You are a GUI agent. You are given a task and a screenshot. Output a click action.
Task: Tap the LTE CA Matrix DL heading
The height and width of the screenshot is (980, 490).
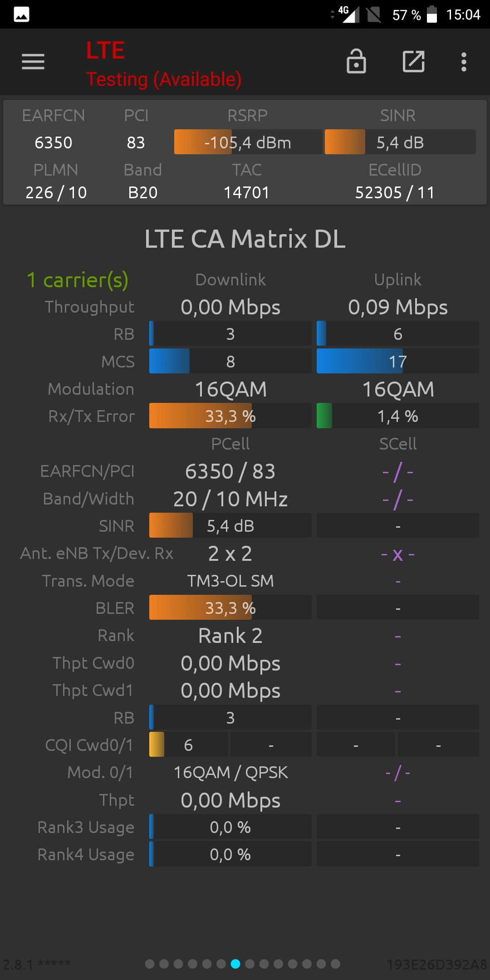[245, 239]
